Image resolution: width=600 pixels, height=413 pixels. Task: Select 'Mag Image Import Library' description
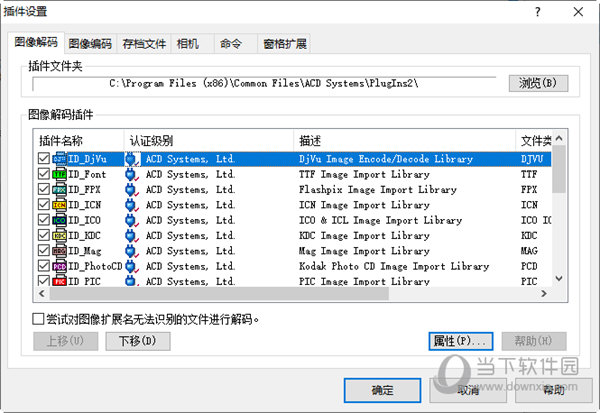(x=364, y=251)
